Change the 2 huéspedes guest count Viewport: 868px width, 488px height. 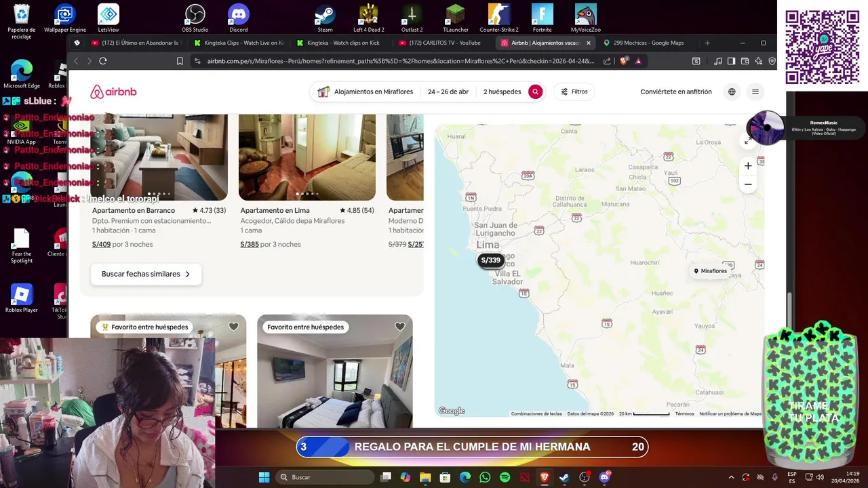pos(502,91)
